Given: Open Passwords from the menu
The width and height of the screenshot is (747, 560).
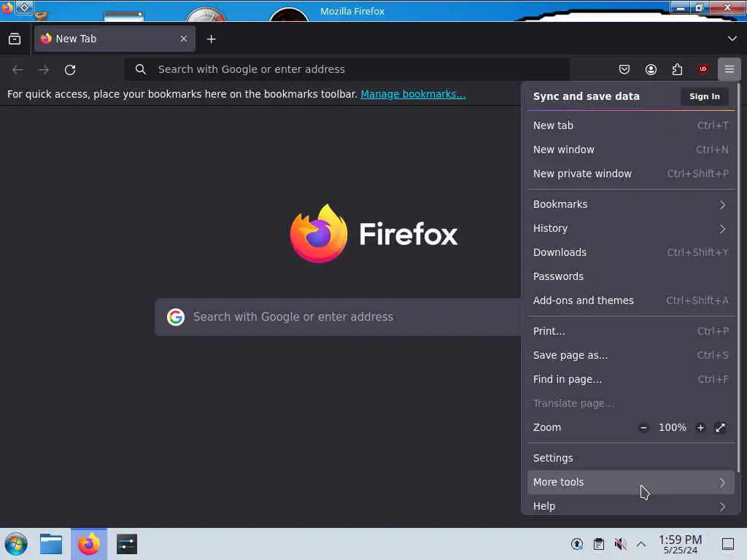Looking at the screenshot, I should click(631, 276).
